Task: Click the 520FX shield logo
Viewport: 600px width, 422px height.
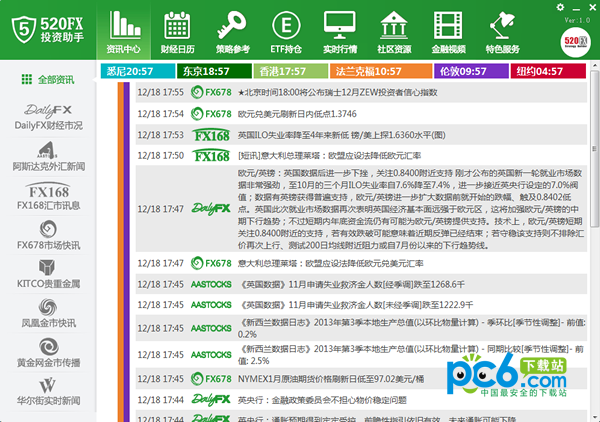Action: (24, 29)
